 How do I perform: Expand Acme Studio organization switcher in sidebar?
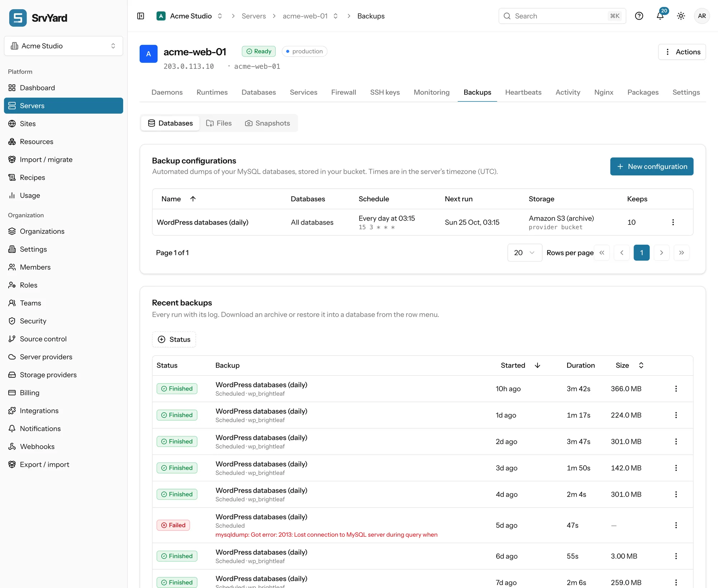click(x=64, y=46)
